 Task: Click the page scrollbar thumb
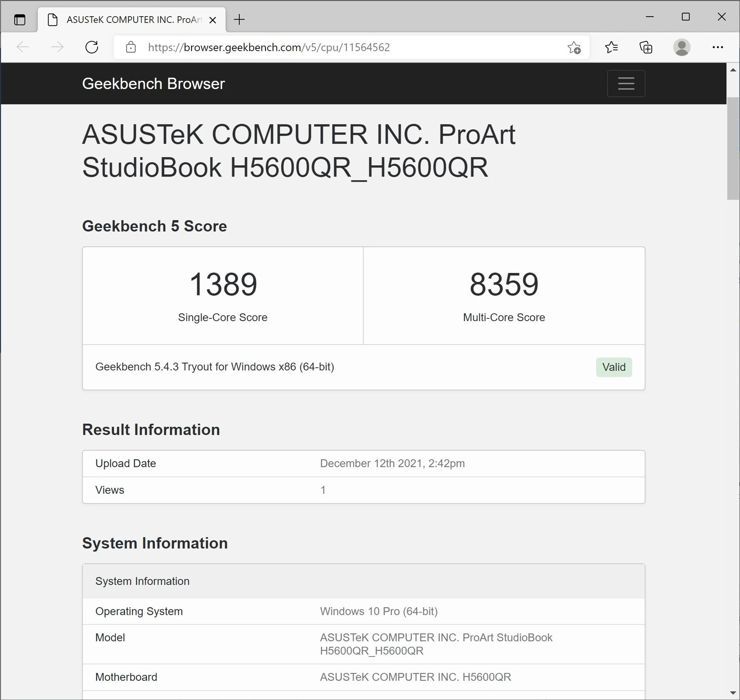point(733,148)
